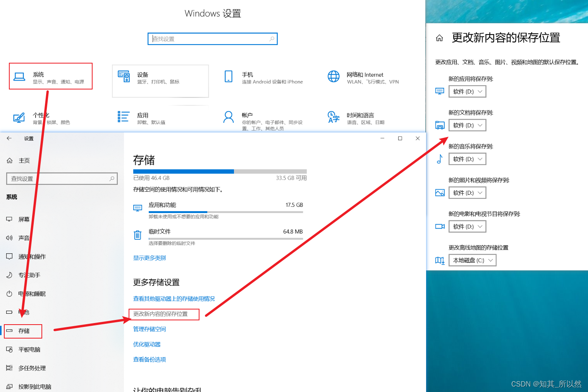Viewport: 588px width, 392px height.
Task: Click the 显示更多类别 link
Action: point(150,258)
